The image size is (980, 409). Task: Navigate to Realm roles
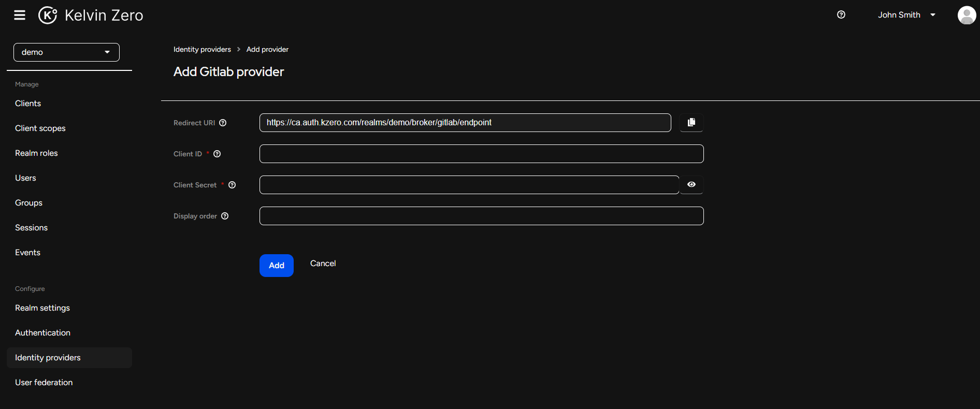click(36, 153)
